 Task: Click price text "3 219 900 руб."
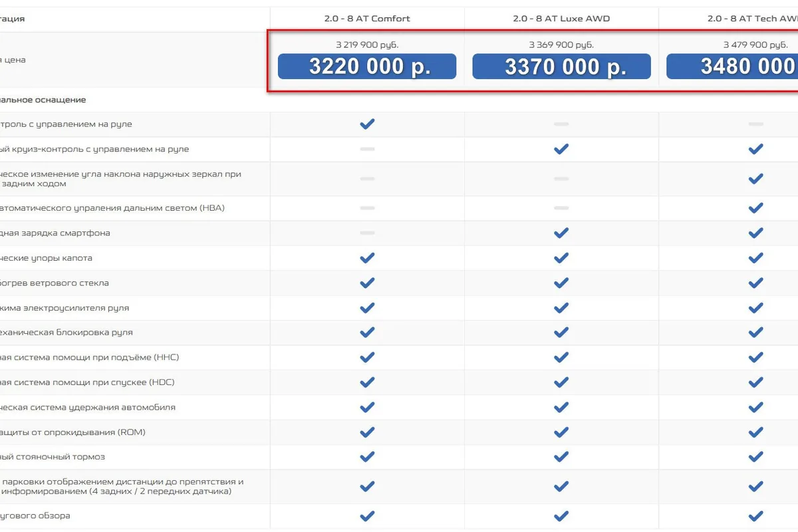(367, 45)
